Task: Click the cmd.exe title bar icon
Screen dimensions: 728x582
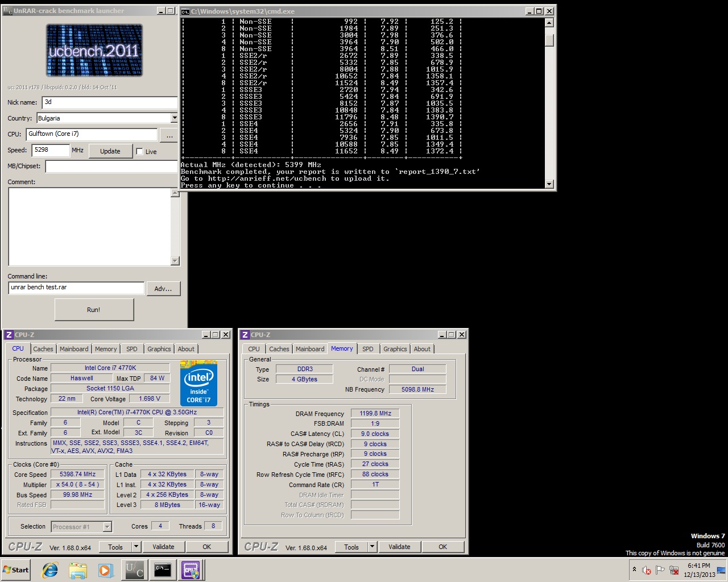Action: 185,11
